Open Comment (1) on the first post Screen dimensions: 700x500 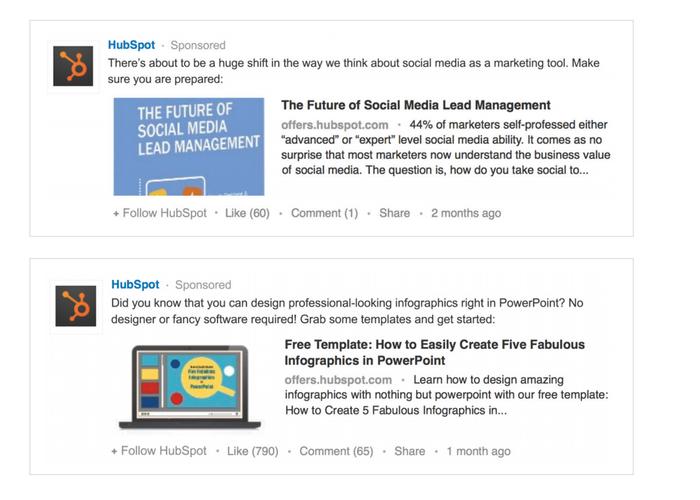click(325, 213)
